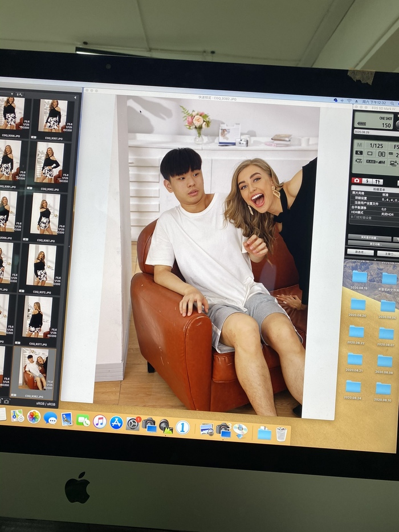Open the image viewer magnifier Dock icon

(x=206, y=429)
